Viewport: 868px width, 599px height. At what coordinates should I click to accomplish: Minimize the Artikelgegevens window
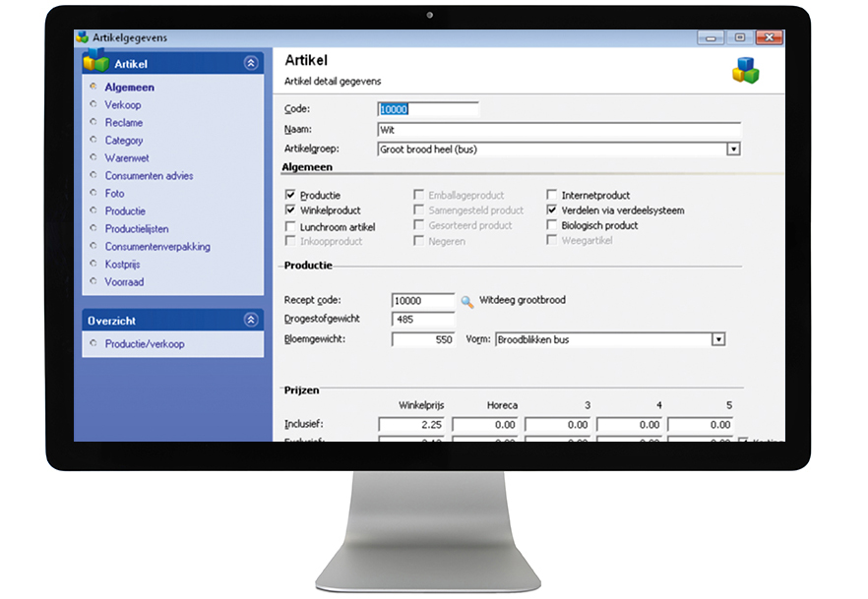pyautogui.click(x=711, y=37)
